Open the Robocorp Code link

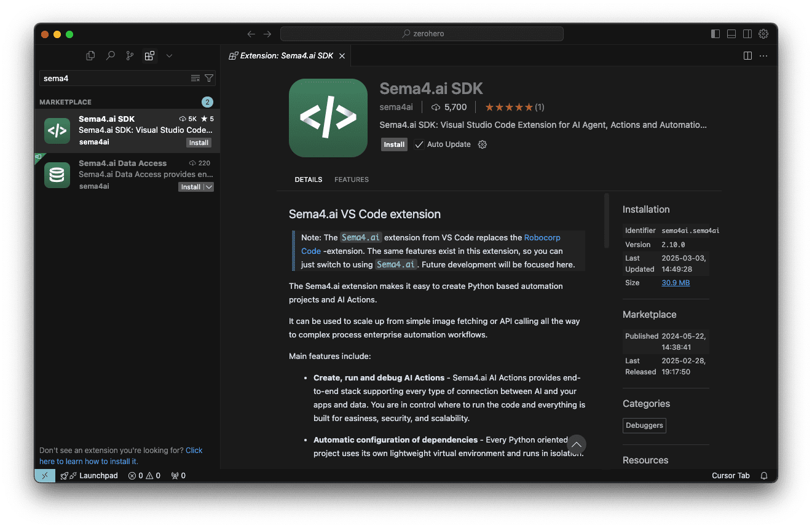tap(542, 237)
